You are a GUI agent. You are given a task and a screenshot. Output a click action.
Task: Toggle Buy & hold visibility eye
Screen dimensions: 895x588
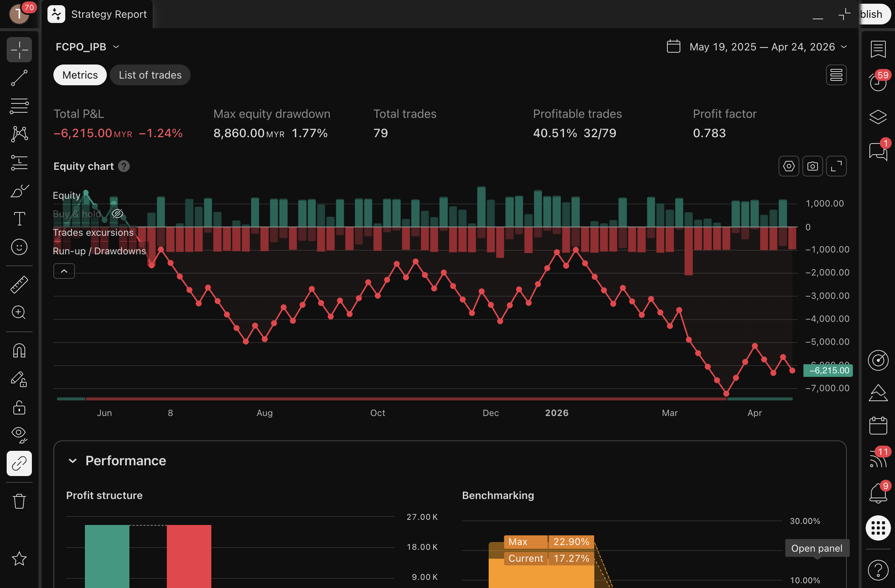pyautogui.click(x=117, y=214)
